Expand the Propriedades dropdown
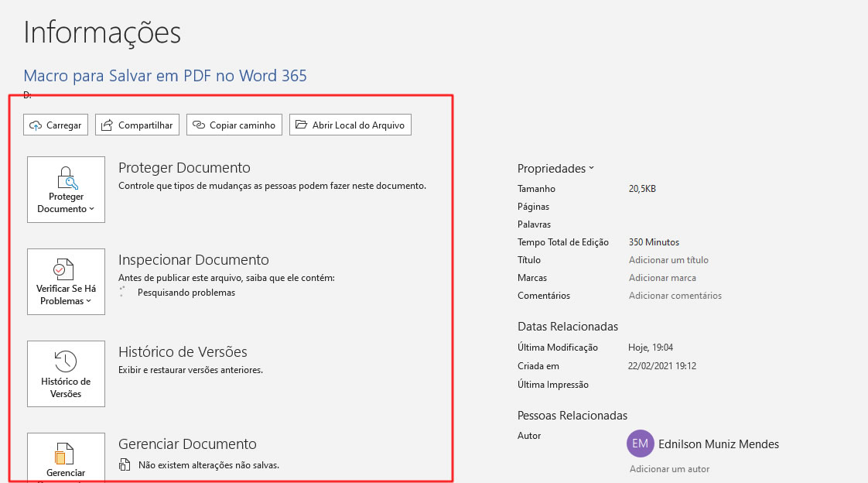This screenshot has height=483, width=868. (x=555, y=169)
